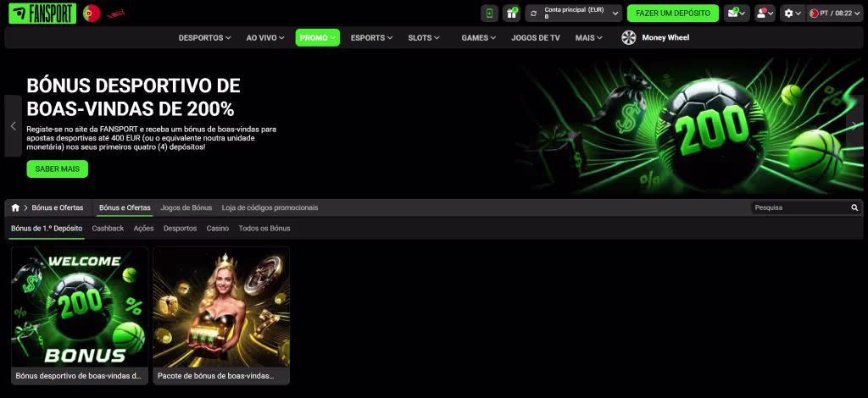Open the messages envelope menu
The height and width of the screenshot is (398, 868).
click(737, 14)
